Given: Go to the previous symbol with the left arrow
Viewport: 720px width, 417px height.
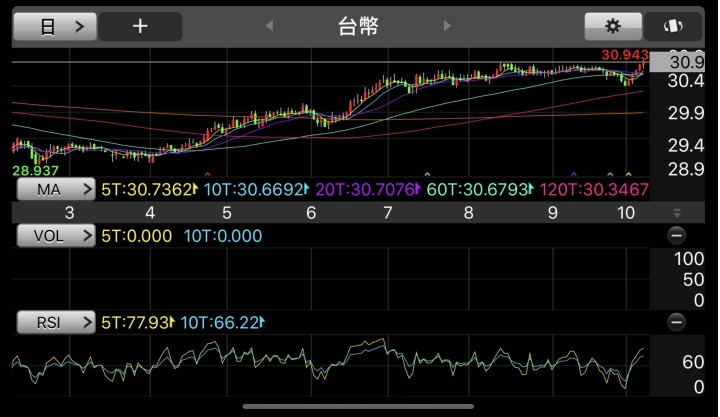Looking at the screenshot, I should [x=270, y=26].
